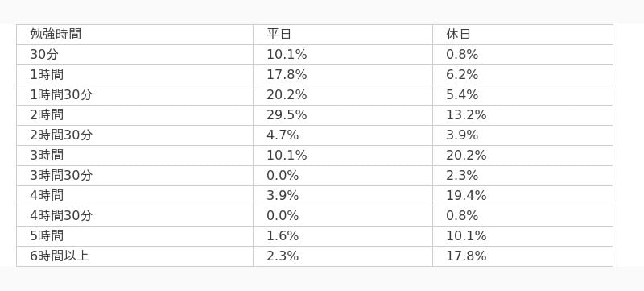
Task: Select the 3.9% cell in 平日 column
Action: tap(343, 196)
